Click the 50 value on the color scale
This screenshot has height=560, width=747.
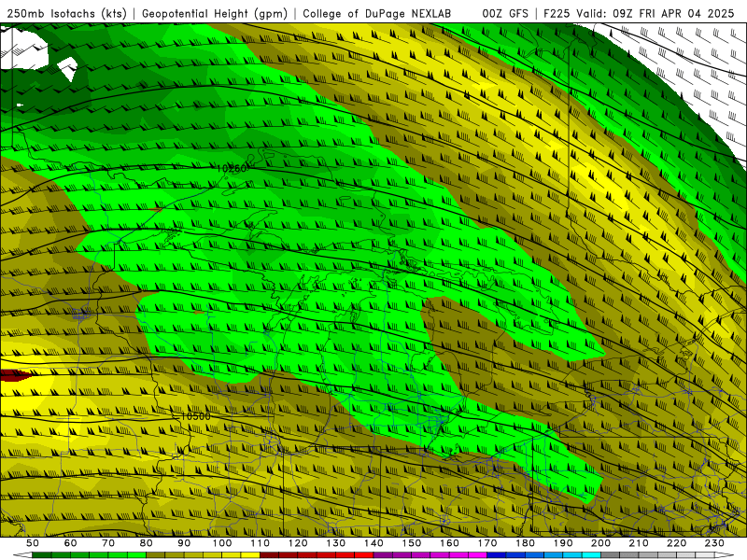(x=33, y=543)
